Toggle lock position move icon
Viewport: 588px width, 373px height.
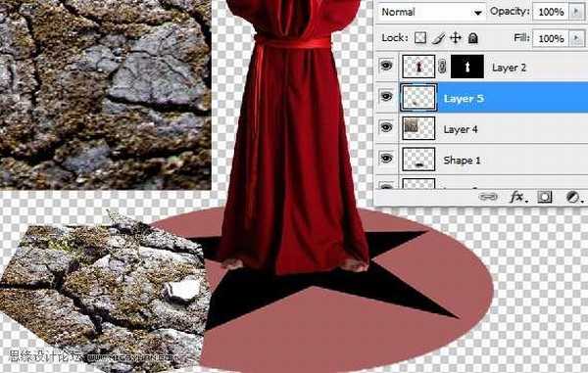coord(456,38)
